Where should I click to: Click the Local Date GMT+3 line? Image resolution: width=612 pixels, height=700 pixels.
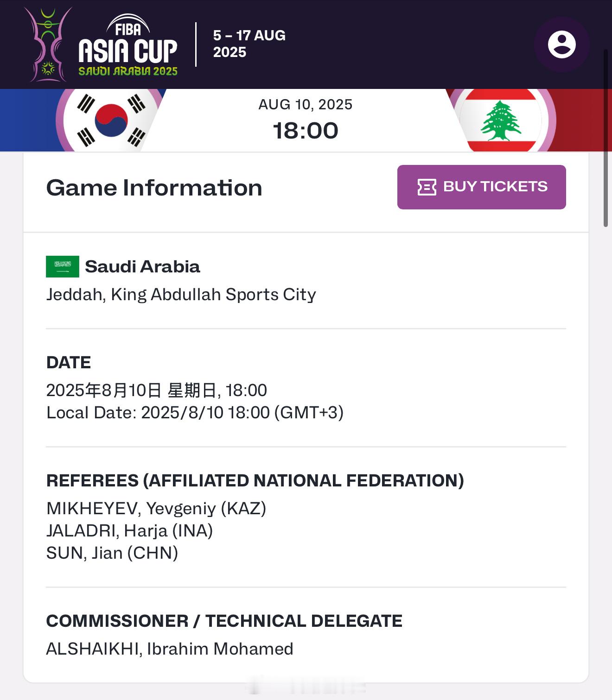[x=195, y=413]
